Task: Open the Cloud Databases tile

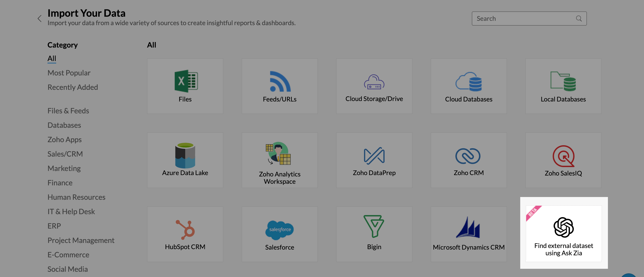Action: pos(469,86)
